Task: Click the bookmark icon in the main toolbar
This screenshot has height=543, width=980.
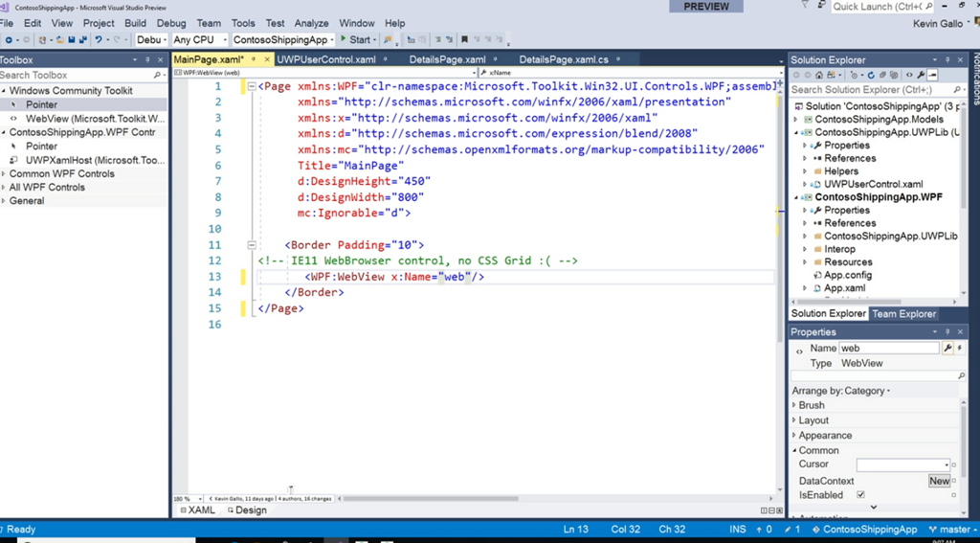Action: click(x=464, y=40)
